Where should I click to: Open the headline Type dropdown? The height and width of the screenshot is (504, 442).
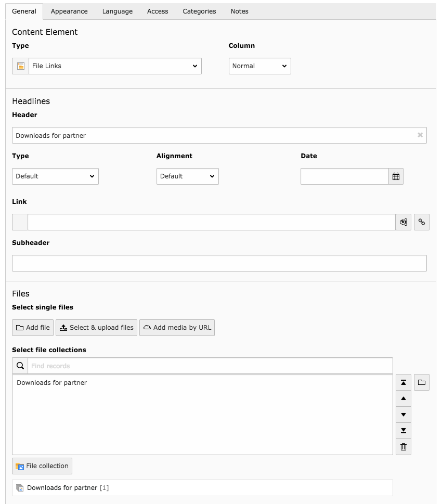[55, 176]
